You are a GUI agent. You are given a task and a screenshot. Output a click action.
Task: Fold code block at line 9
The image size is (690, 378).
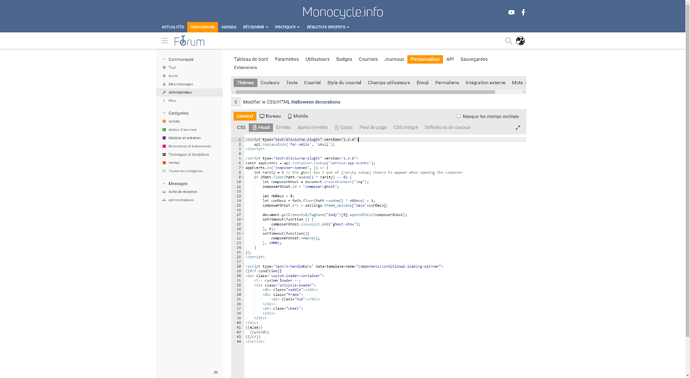click(x=243, y=177)
